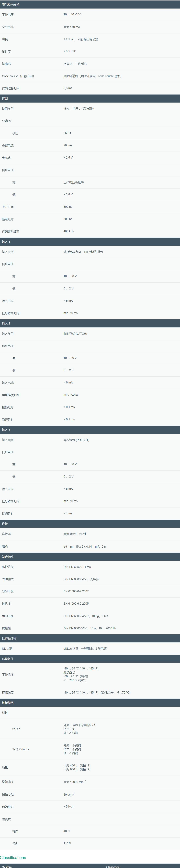Viewport: 180px width, 868px height.
Task: Click the 气候测试 row label
Action: tap(8, 579)
